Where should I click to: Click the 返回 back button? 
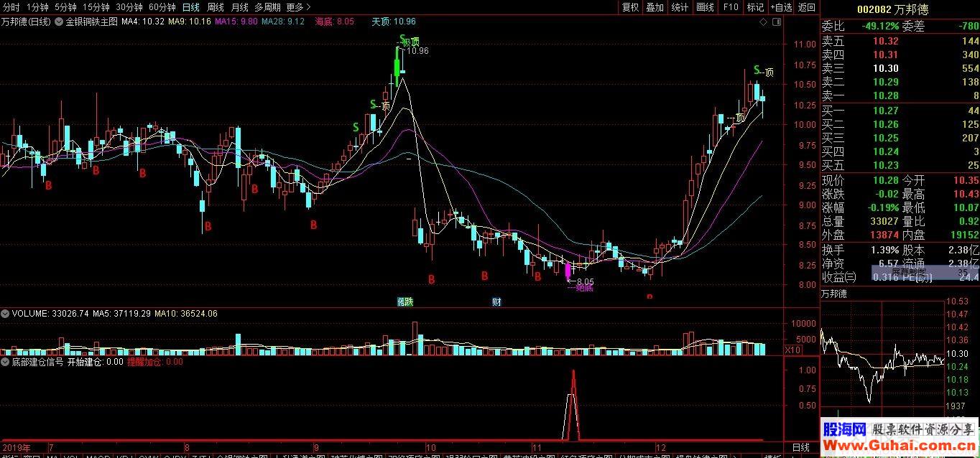(807, 7)
